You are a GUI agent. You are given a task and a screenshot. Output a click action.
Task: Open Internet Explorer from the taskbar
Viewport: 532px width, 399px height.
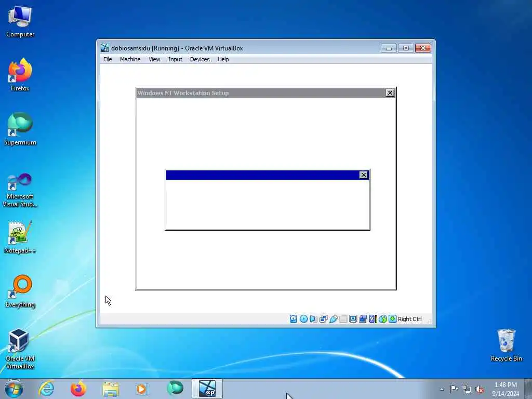[x=46, y=389]
